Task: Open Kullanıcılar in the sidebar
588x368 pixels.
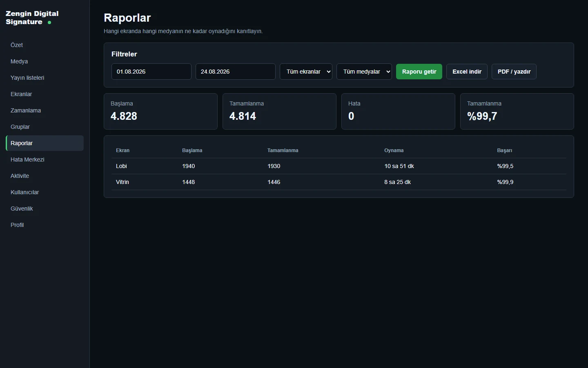Action: 45,192
